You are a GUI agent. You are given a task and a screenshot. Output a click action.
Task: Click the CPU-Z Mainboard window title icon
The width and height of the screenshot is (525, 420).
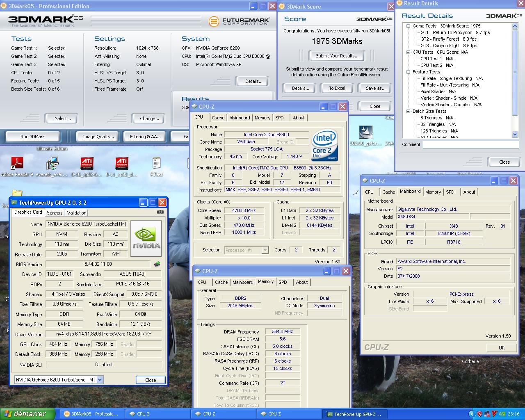coord(365,180)
